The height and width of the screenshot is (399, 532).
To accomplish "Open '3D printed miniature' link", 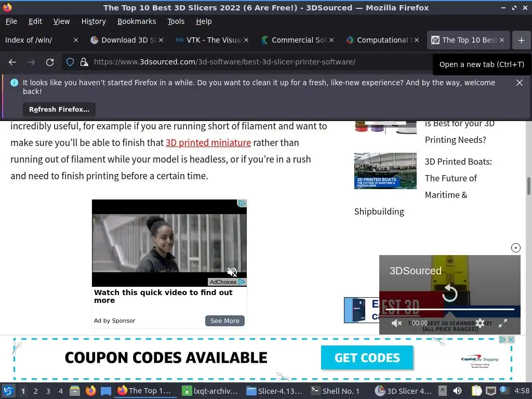I will point(208,143).
